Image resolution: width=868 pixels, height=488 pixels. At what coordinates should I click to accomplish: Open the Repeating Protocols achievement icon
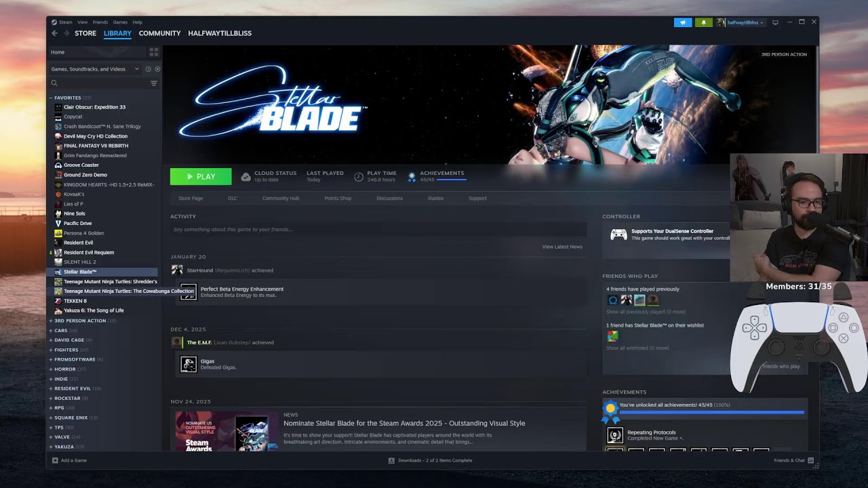[x=614, y=435]
